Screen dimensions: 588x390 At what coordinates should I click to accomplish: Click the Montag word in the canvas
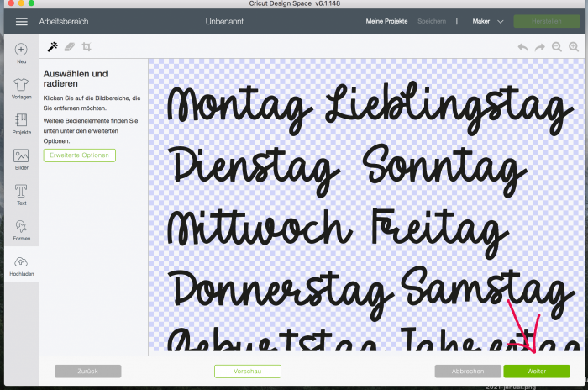(x=239, y=105)
